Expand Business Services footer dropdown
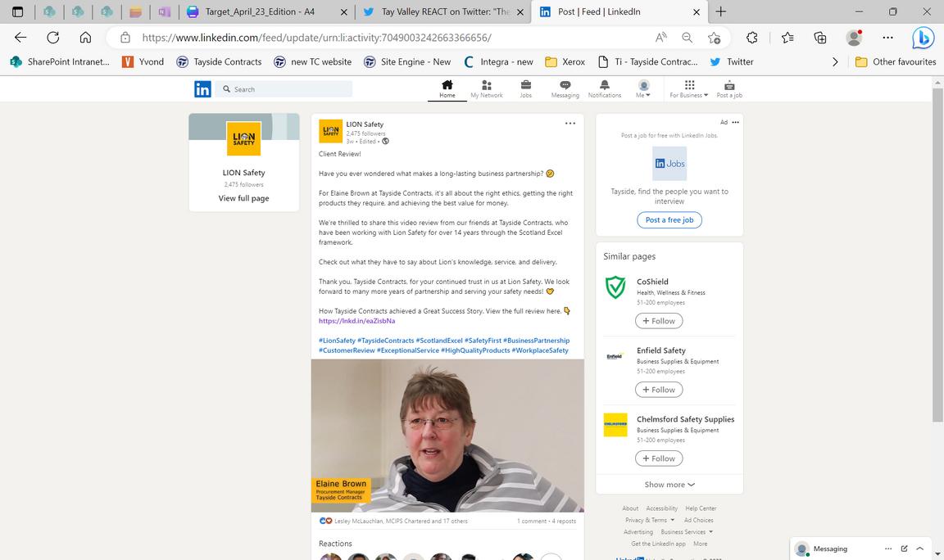The height and width of the screenshot is (560, 944). [x=687, y=531]
